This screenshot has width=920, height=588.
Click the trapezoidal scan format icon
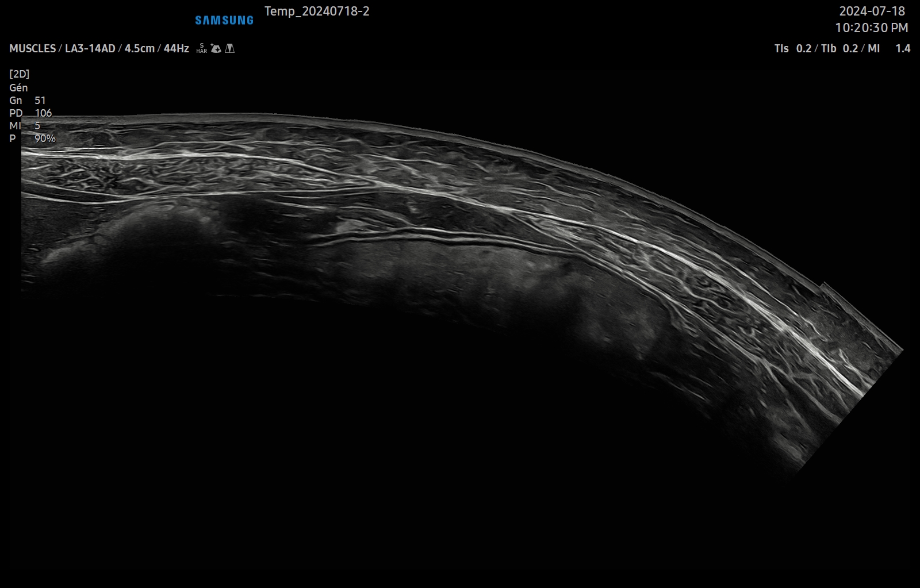tap(230, 48)
